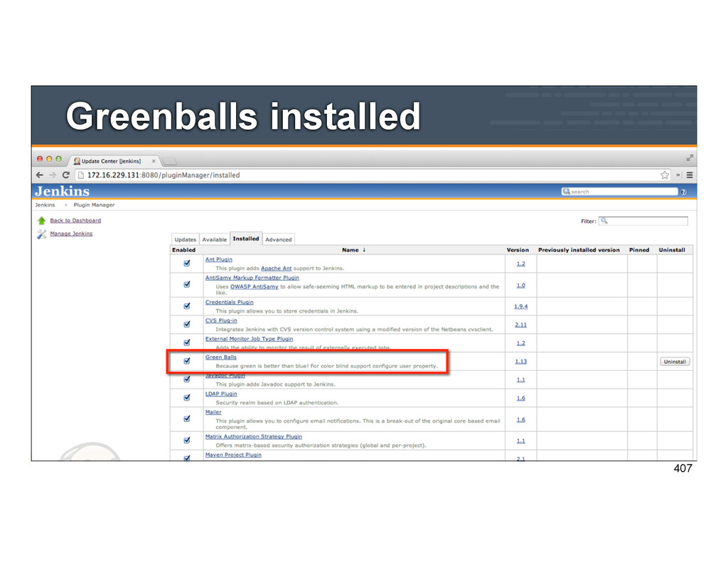This screenshot has height=562, width=728.
Task: Click the Jenkins breadcrumb
Action: click(45, 205)
